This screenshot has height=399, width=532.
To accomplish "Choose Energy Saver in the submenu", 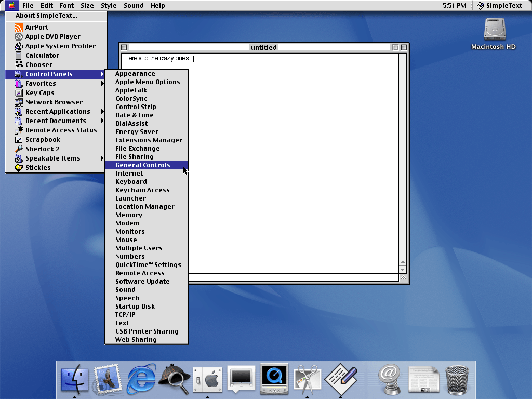I will coord(137,132).
